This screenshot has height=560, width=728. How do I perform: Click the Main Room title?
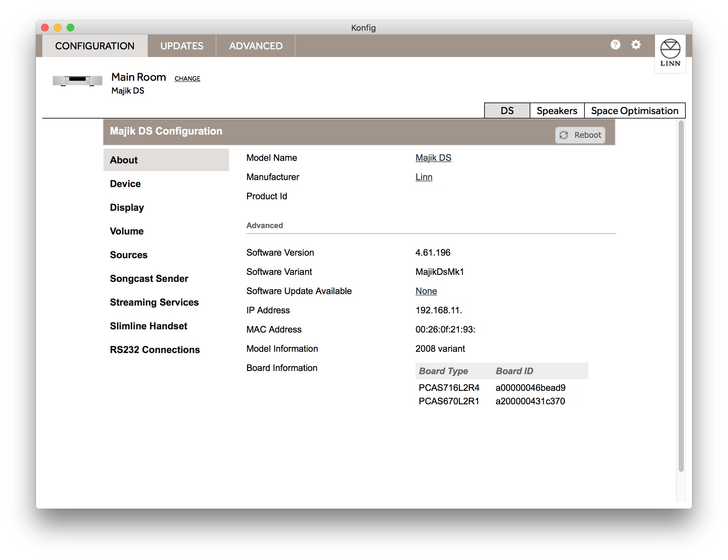(x=139, y=77)
